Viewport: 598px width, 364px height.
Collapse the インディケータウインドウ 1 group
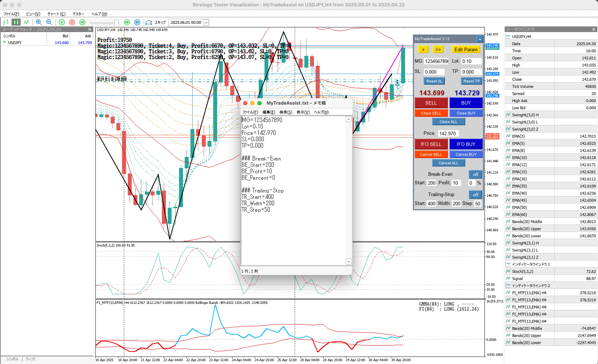click(x=508, y=264)
